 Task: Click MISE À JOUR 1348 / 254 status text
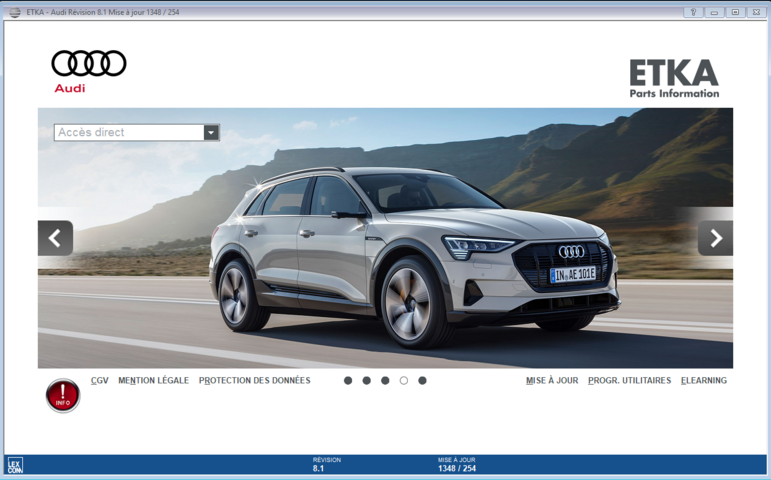tap(457, 464)
